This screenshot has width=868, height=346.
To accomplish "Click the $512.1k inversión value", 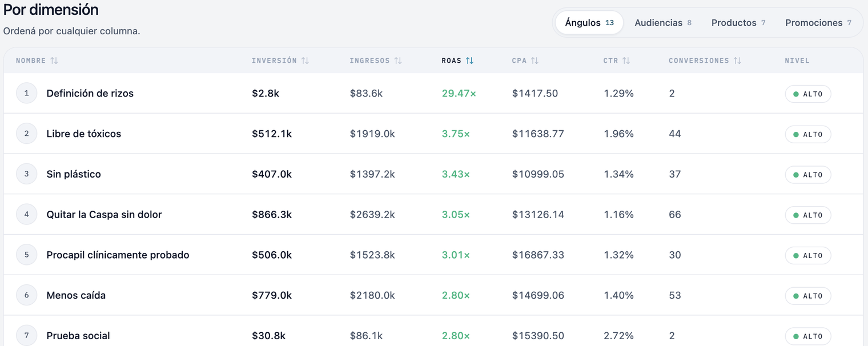I will click(x=272, y=134).
